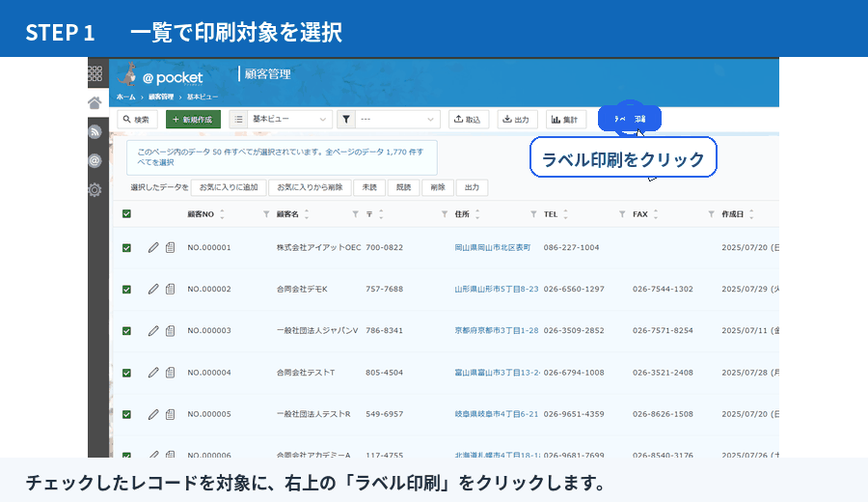Click the 集計 aggregate button
The image size is (868, 502).
click(x=566, y=119)
